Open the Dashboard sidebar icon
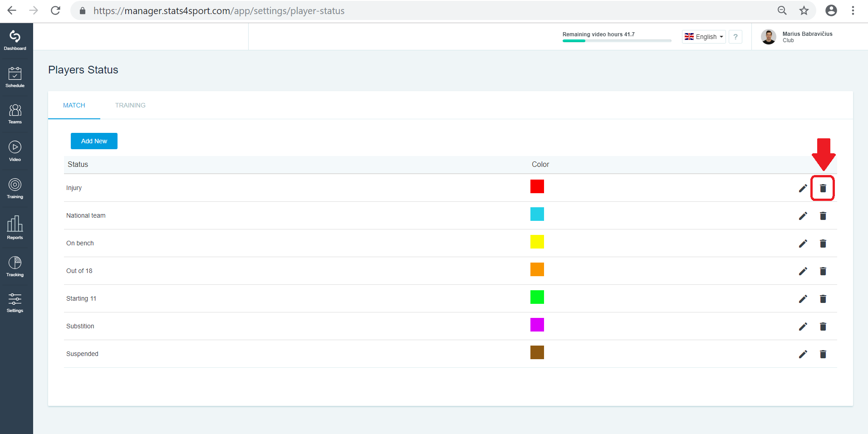Viewport: 868px width, 434px height. click(15, 40)
